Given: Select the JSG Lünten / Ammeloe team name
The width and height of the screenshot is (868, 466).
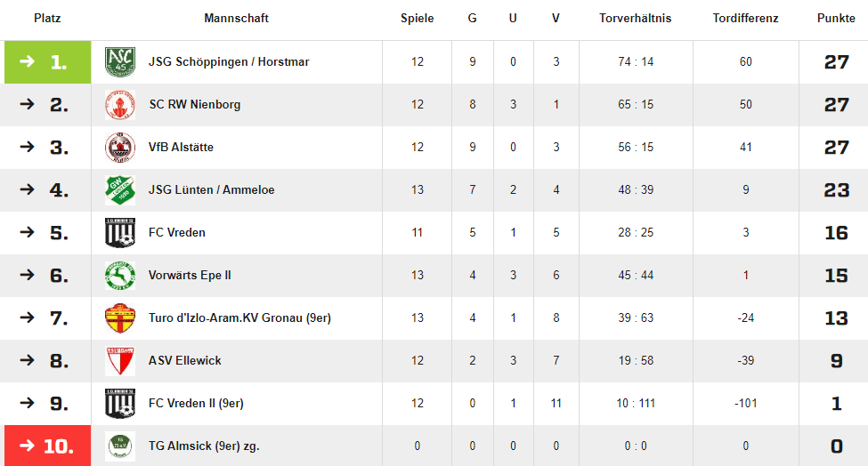Looking at the screenshot, I should [212, 189].
